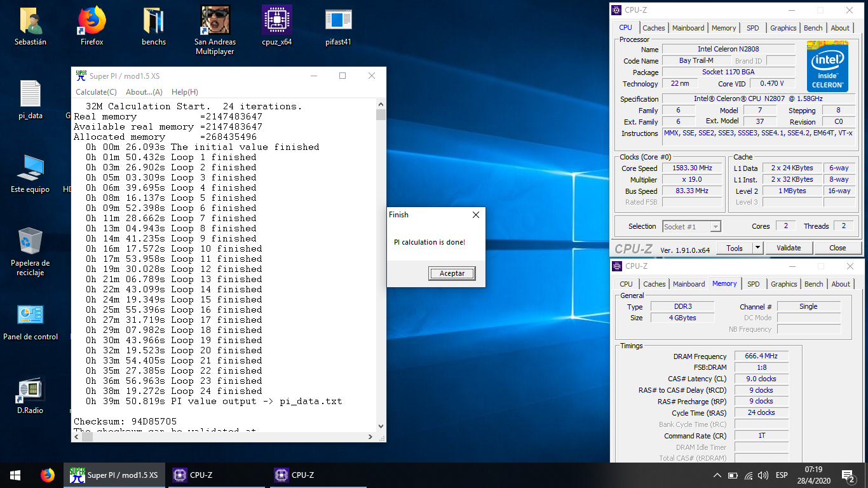Click the top CPU-Z title bar icon
The height and width of the screenshot is (488, 868).
[616, 10]
